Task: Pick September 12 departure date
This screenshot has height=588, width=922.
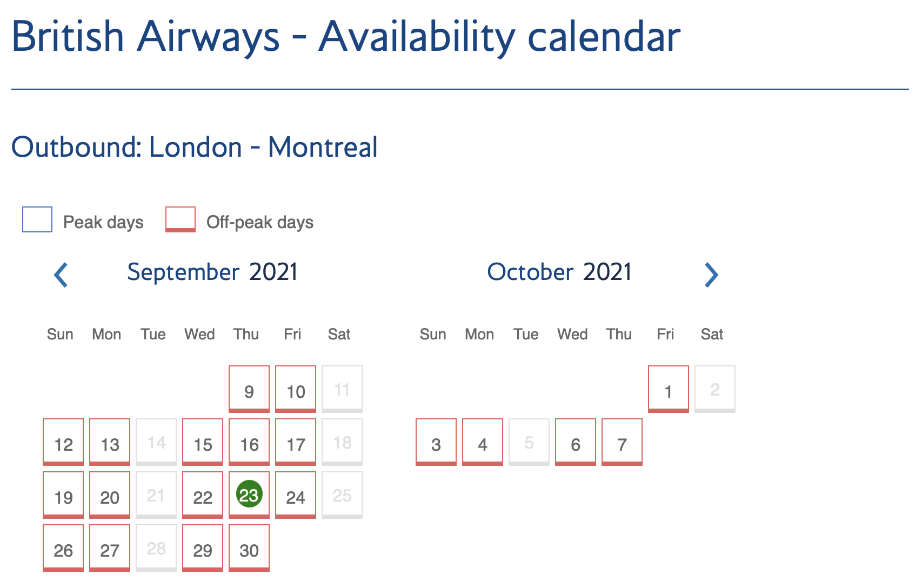Action: tap(63, 442)
